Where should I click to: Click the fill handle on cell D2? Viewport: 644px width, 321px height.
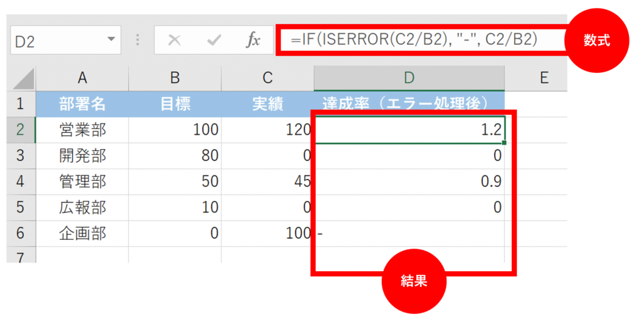click(504, 143)
